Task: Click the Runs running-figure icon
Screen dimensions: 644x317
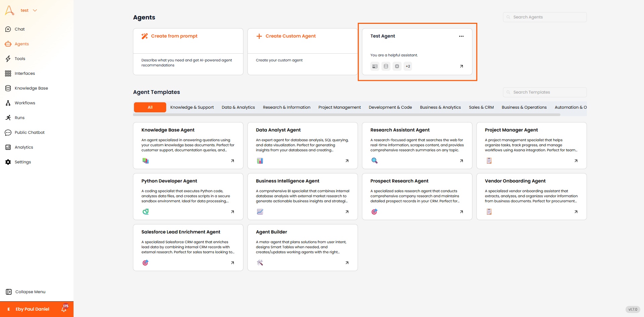Action: click(8, 118)
